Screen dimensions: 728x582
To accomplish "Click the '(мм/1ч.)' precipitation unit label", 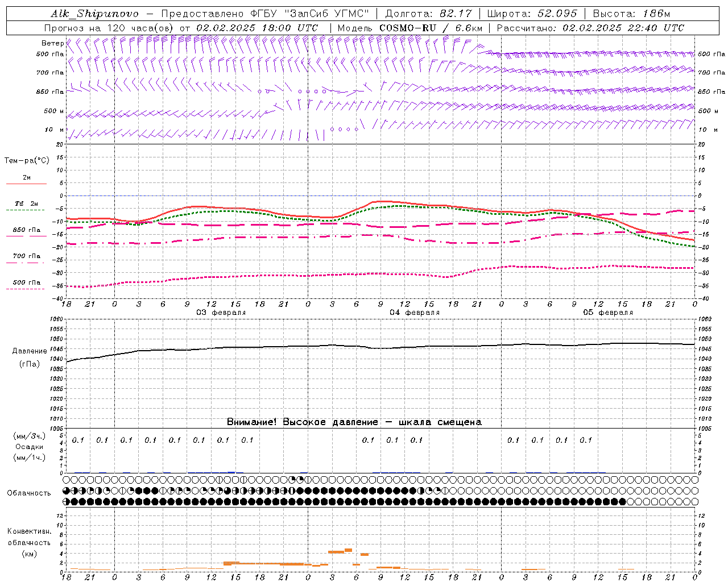I will pos(29,458).
